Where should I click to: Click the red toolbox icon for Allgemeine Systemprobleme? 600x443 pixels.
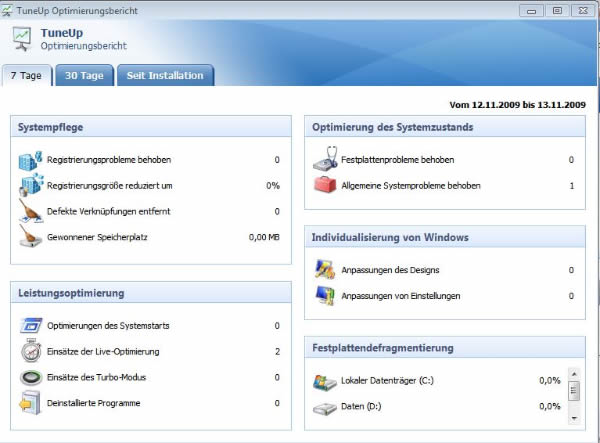tap(325, 185)
